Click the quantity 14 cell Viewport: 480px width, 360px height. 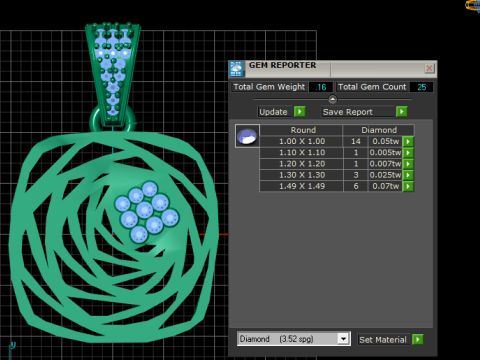[356, 141]
